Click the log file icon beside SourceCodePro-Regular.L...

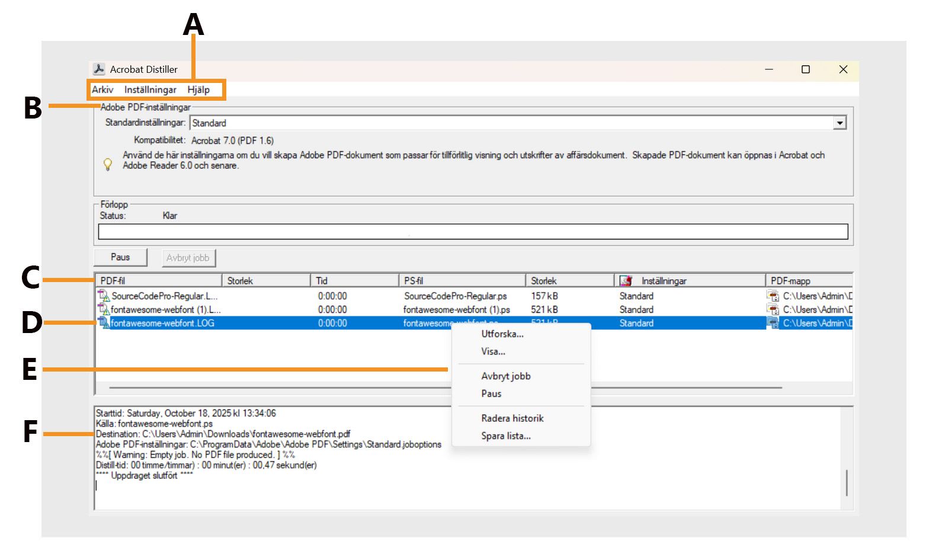pyautogui.click(x=103, y=296)
